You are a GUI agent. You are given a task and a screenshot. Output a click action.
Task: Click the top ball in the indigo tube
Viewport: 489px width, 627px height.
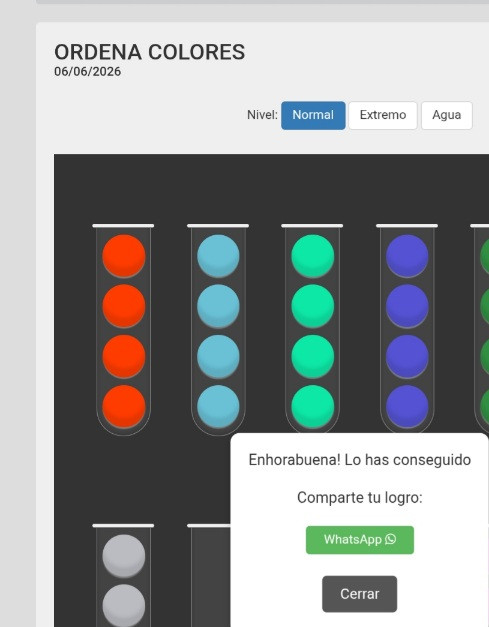tap(407, 256)
